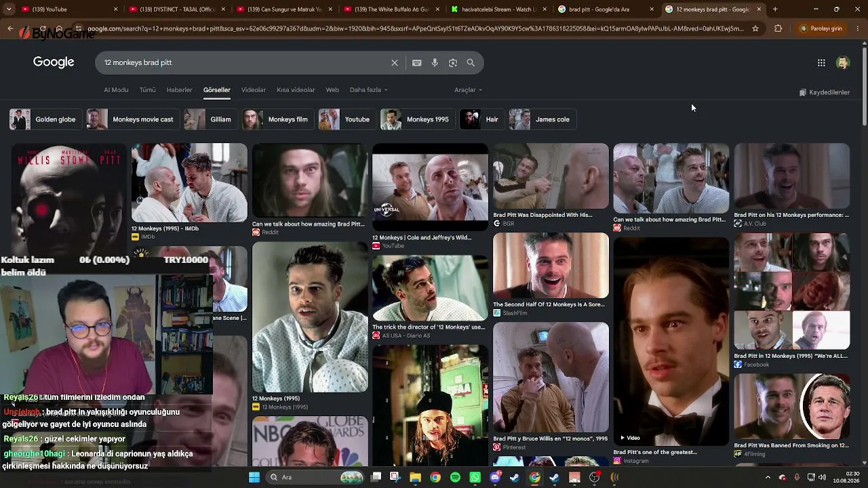Click the Chrome address bar URL
The width and height of the screenshot is (868, 488).
pos(415,28)
